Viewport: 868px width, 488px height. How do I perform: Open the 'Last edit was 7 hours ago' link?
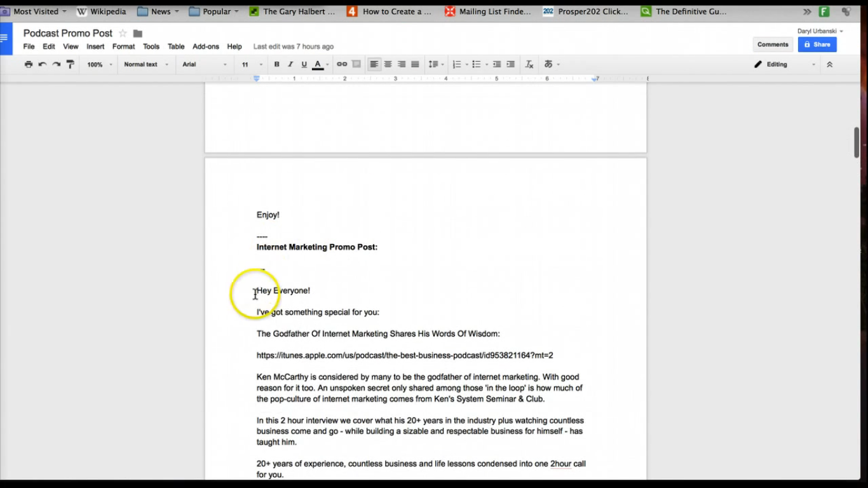point(294,46)
